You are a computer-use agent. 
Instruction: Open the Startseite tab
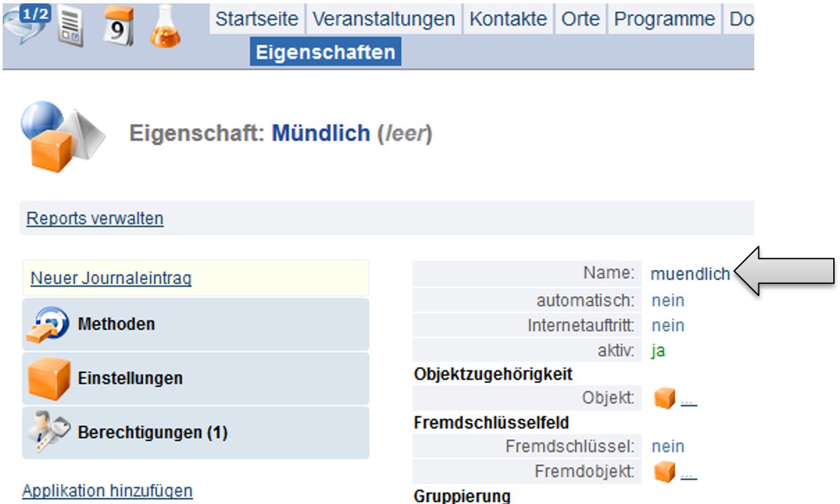pos(256,20)
